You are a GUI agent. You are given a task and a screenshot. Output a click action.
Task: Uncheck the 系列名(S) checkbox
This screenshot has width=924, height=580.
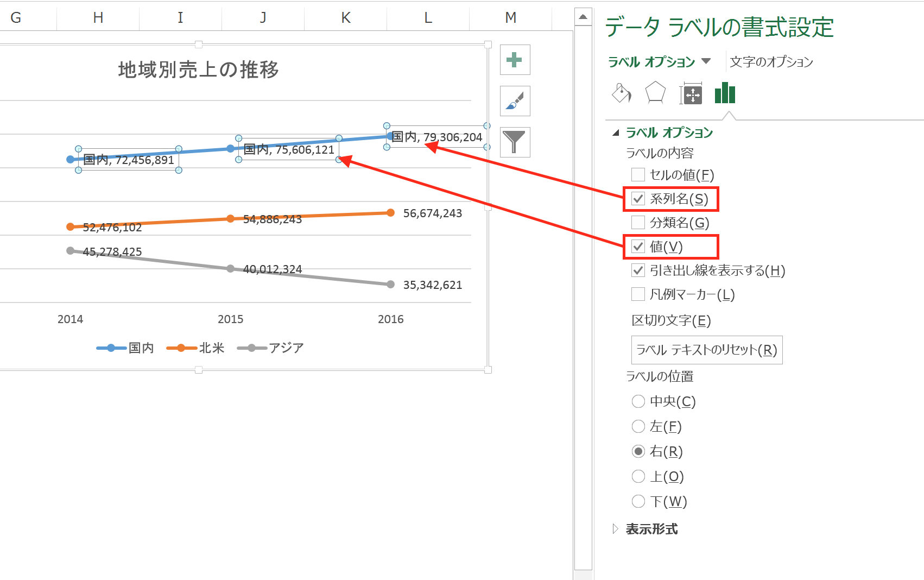(x=638, y=199)
